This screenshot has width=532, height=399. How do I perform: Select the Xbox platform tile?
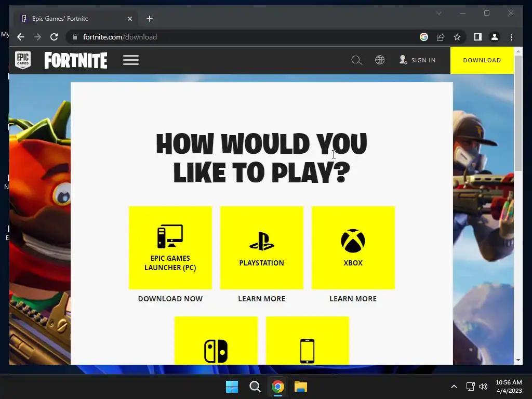pyautogui.click(x=353, y=248)
